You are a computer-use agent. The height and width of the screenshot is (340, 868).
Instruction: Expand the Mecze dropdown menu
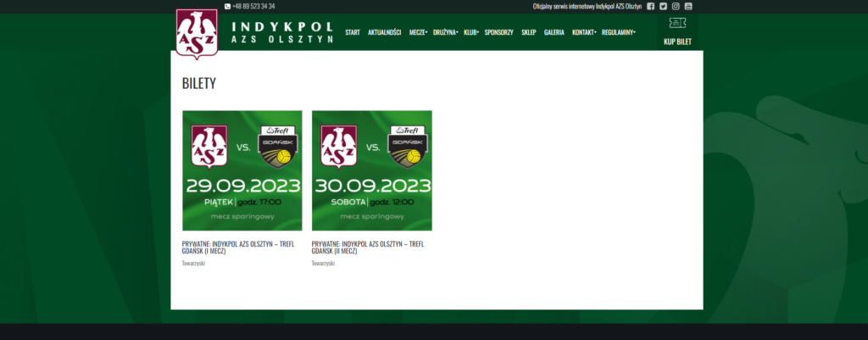[x=418, y=32]
